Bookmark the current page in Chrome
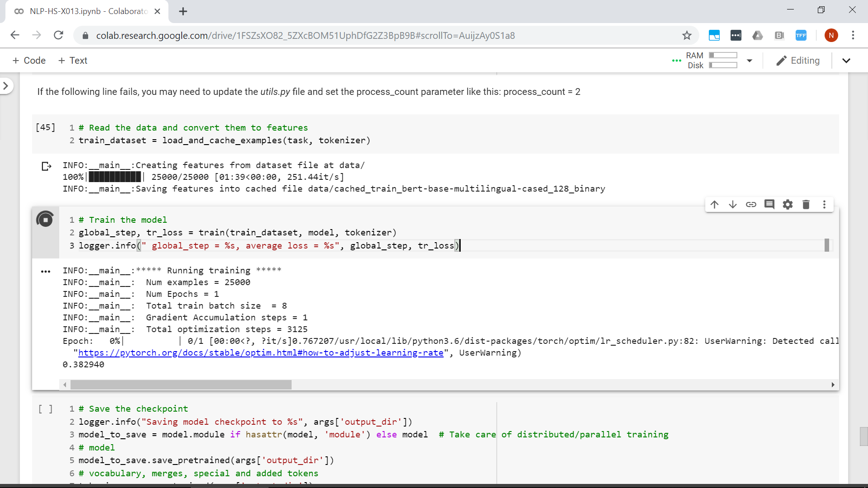868x488 pixels. tap(687, 35)
